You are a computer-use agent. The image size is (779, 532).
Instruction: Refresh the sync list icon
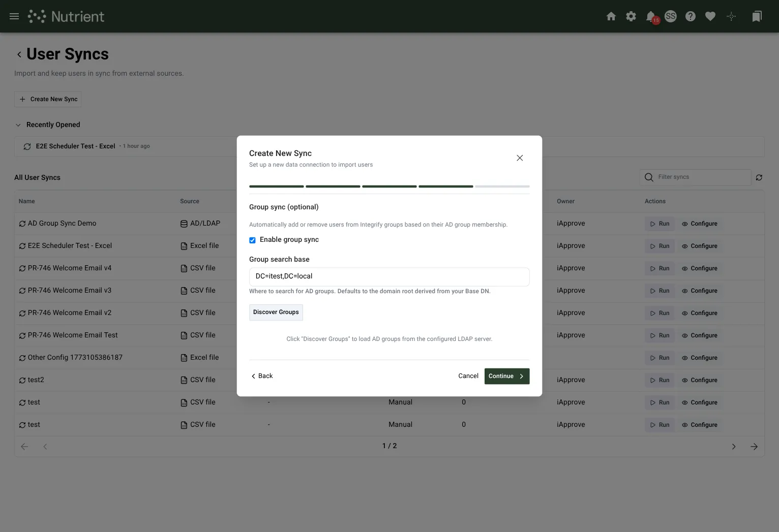pyautogui.click(x=759, y=177)
